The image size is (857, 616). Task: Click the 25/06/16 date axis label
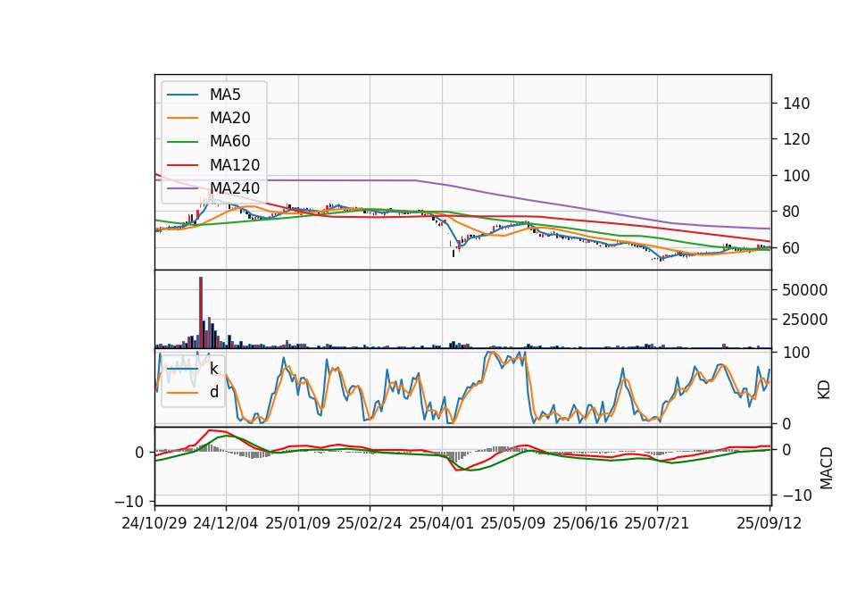pyautogui.click(x=586, y=523)
